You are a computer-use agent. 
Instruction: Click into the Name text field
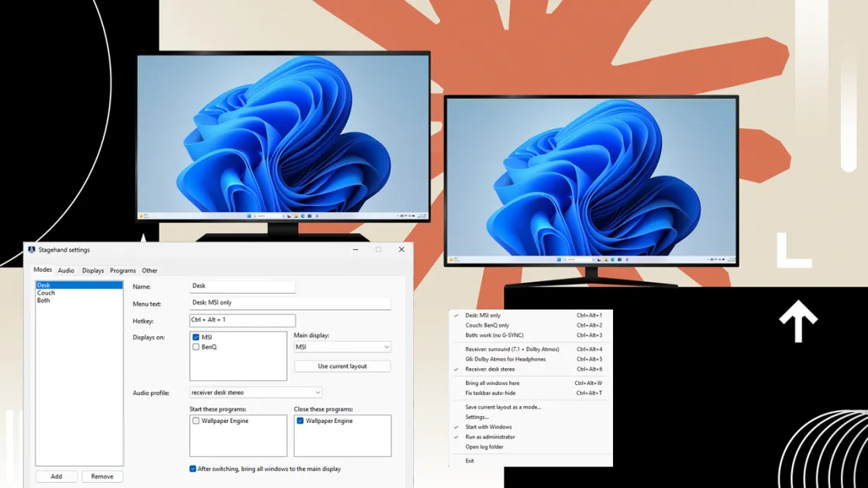(x=243, y=286)
